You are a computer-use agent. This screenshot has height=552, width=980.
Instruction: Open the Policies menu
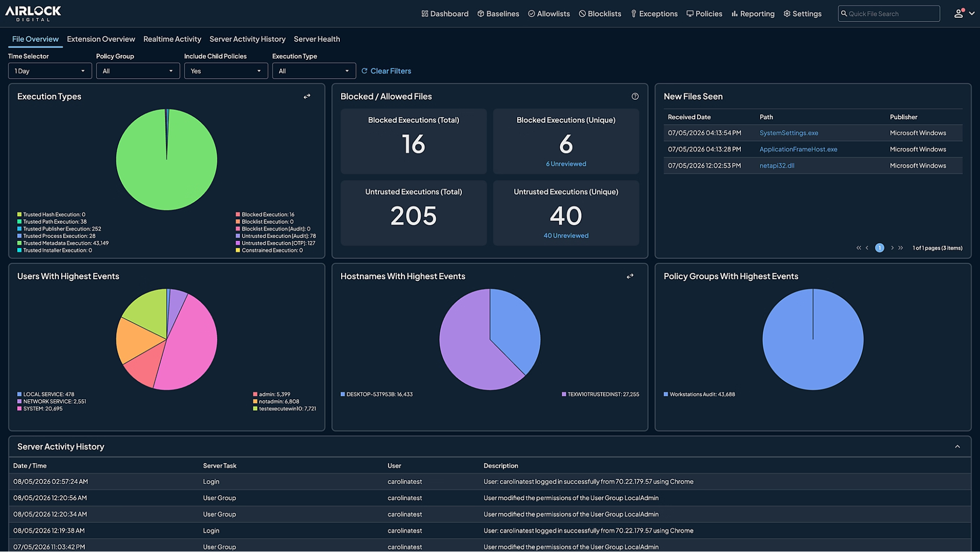click(704, 14)
